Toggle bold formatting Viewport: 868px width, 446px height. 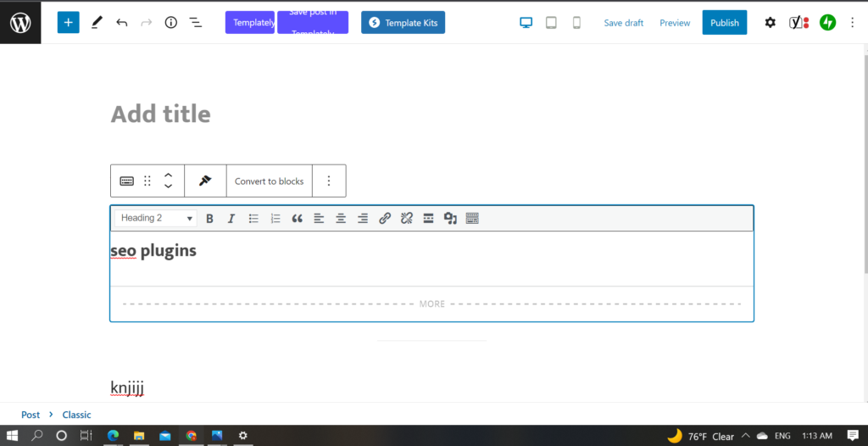click(x=209, y=219)
